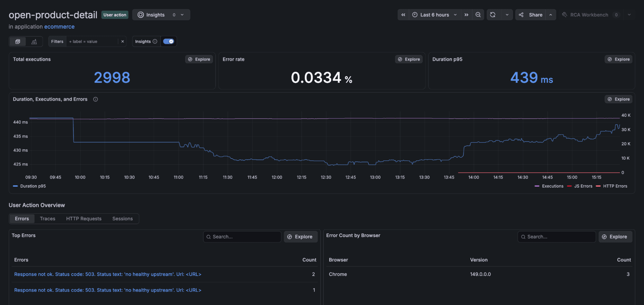Click the 2998 total executions value
Image resolution: width=644 pixels, height=305 pixels.
click(112, 77)
